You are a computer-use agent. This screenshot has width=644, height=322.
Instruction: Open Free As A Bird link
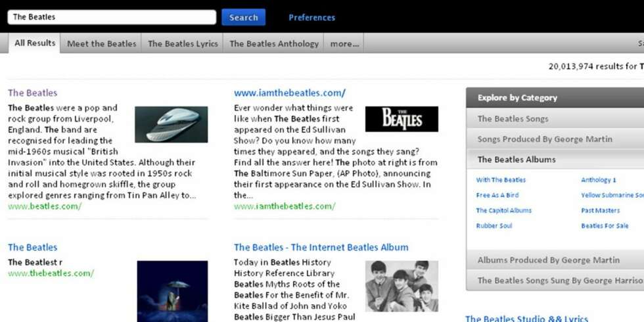tap(497, 195)
